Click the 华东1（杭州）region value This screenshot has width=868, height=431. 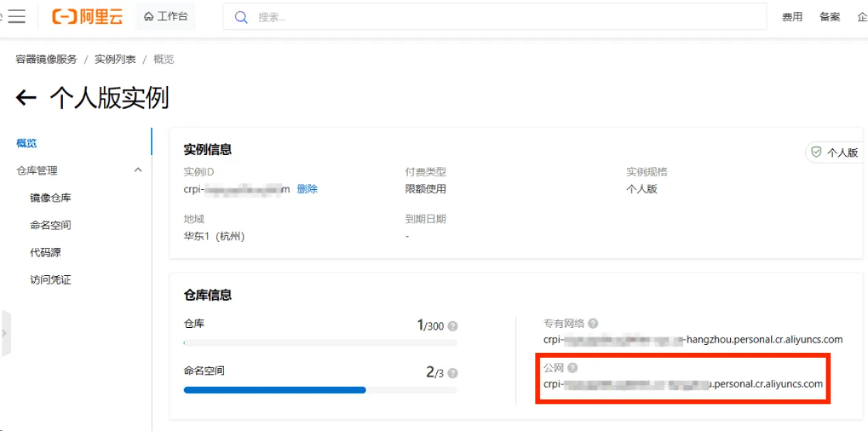point(214,237)
